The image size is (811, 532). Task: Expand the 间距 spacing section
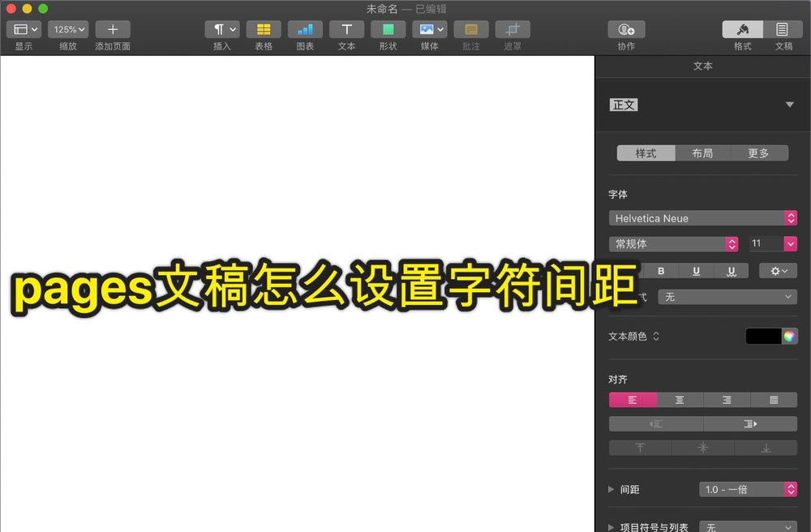pyautogui.click(x=611, y=489)
